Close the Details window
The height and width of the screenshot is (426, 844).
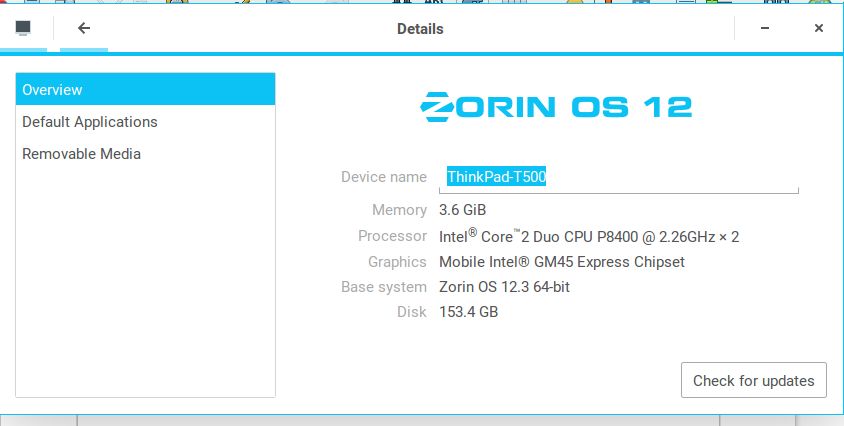818,28
